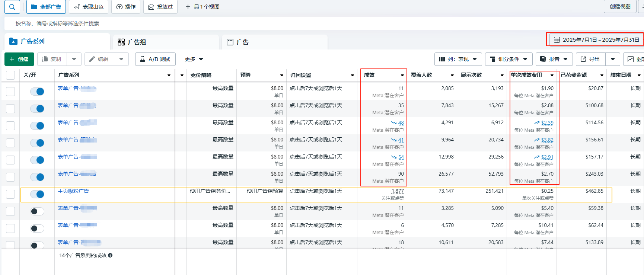
Task: Click info icon beside 14个广告系列的成效
Action: click(110, 255)
